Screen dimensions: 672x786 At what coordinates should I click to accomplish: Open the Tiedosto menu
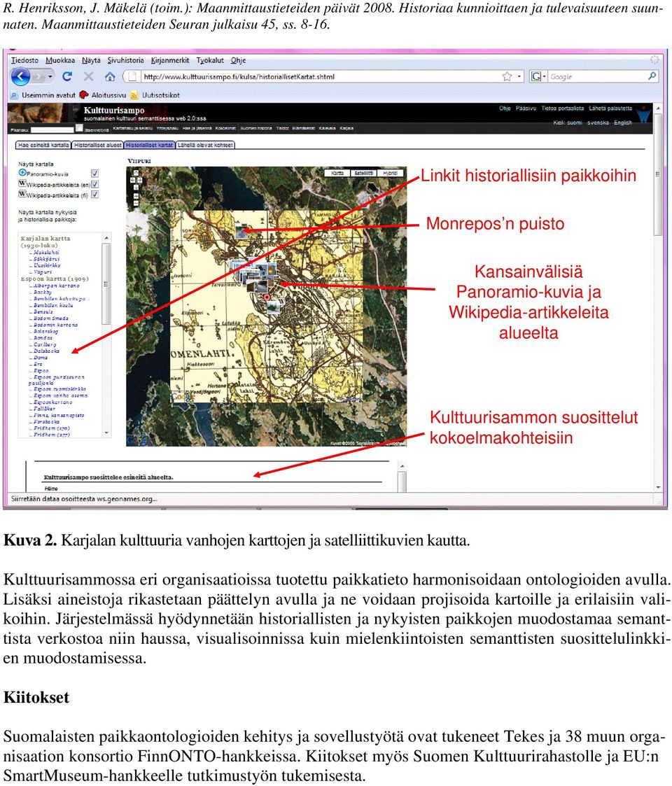coord(24,60)
